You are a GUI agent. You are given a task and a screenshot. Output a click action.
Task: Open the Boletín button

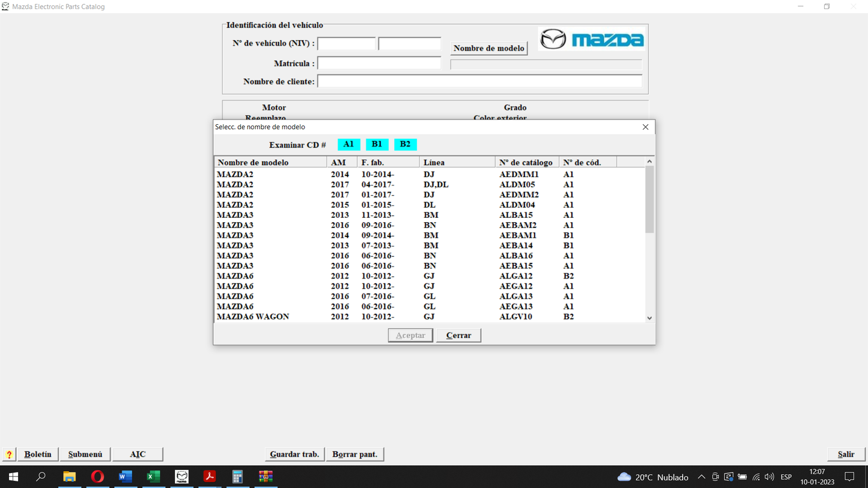coord(38,454)
